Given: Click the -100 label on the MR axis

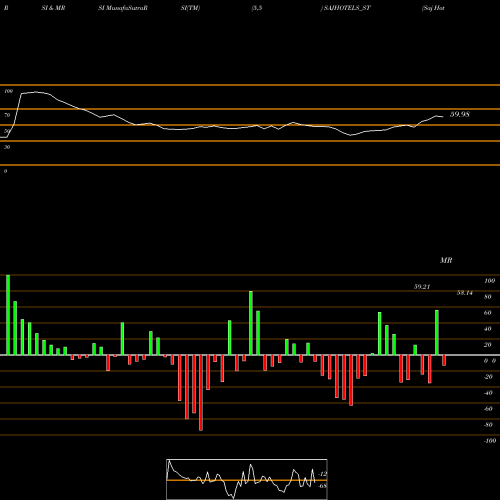Looking at the screenshot, I should tap(490, 441).
